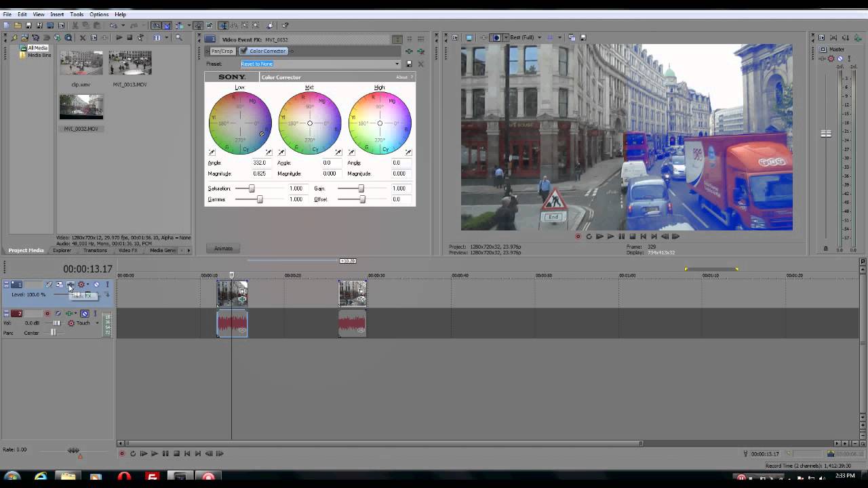Click Pause button under video preview
Viewport: 868px width, 488px height.
(621, 237)
